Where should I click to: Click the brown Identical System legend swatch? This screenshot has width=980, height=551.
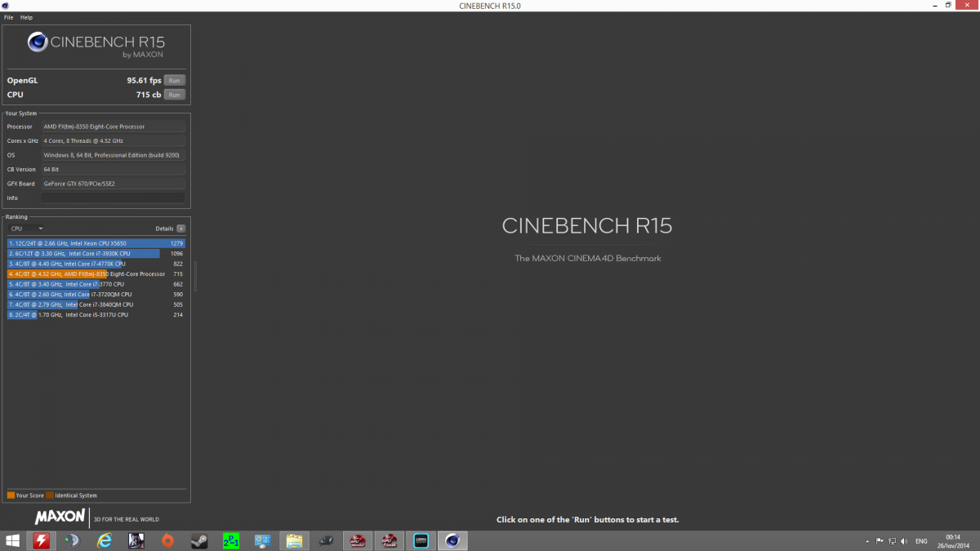pos(50,495)
